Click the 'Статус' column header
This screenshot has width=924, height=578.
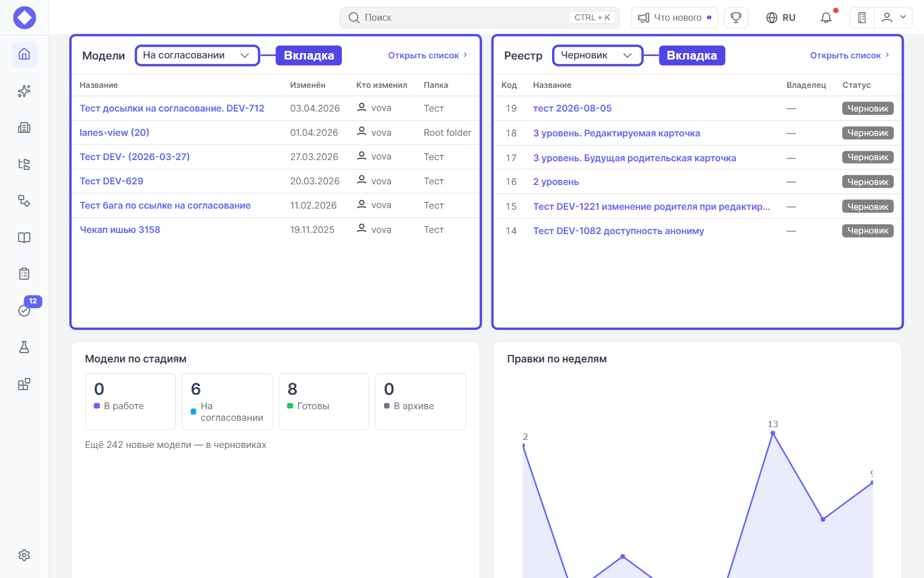(856, 85)
